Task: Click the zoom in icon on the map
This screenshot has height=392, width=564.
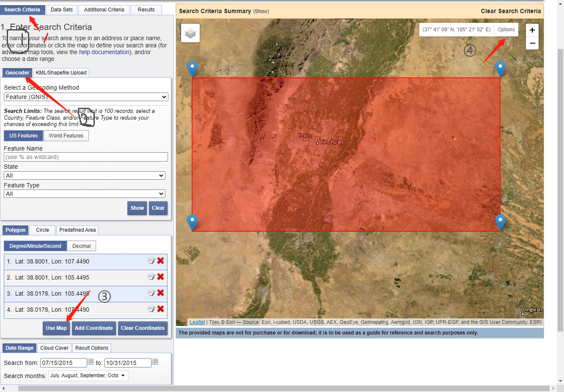Action: pos(532,30)
